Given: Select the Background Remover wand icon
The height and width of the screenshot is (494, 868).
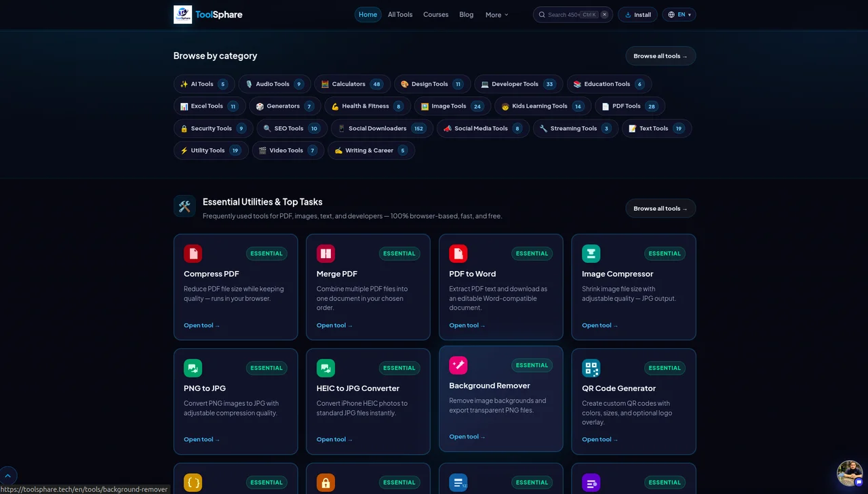Looking at the screenshot, I should (x=458, y=365).
